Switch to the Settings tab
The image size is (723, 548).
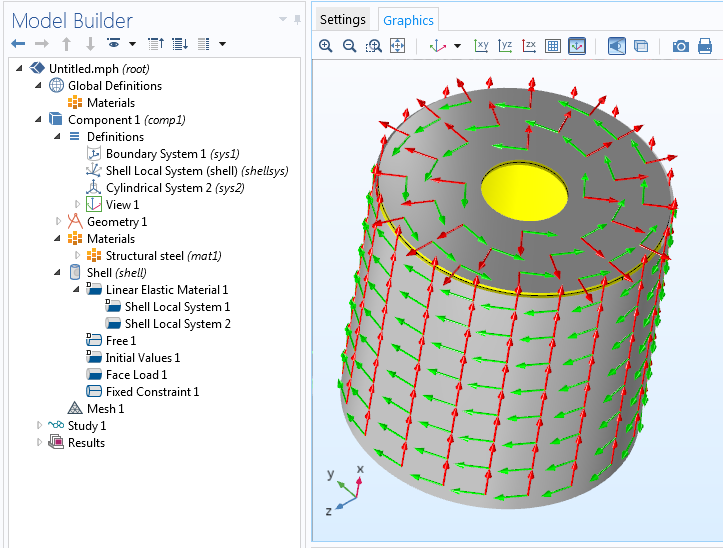tap(342, 20)
